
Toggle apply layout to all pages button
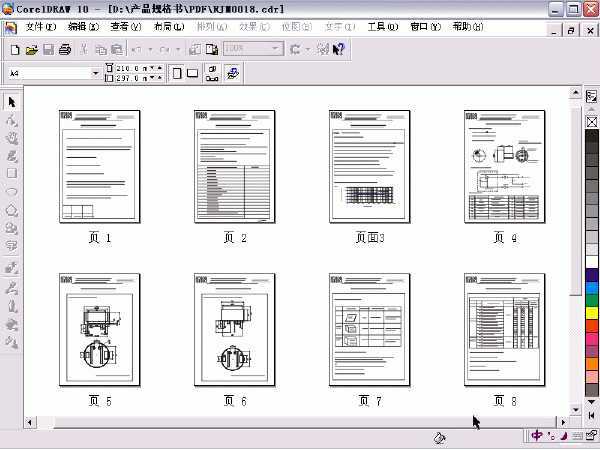click(x=212, y=73)
